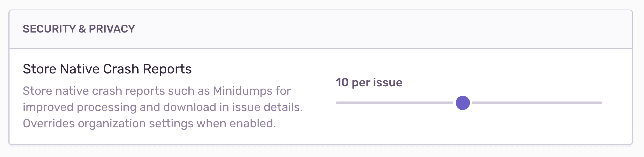The width and height of the screenshot is (644, 157).
Task: Click the word "Crash" in the setting title
Action: 121,69
